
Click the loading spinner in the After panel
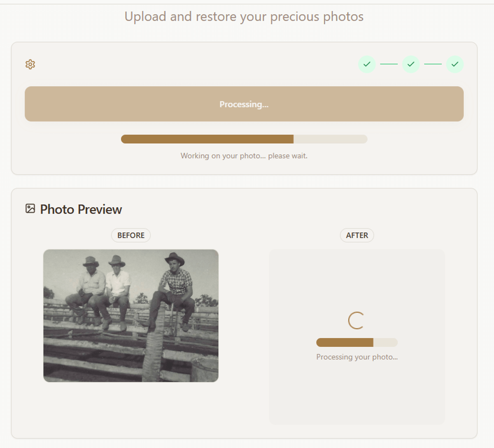coord(357,321)
